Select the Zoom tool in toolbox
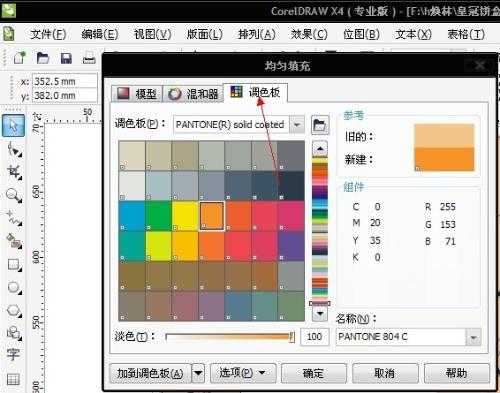Screen dimensions: 500x393 (14, 195)
